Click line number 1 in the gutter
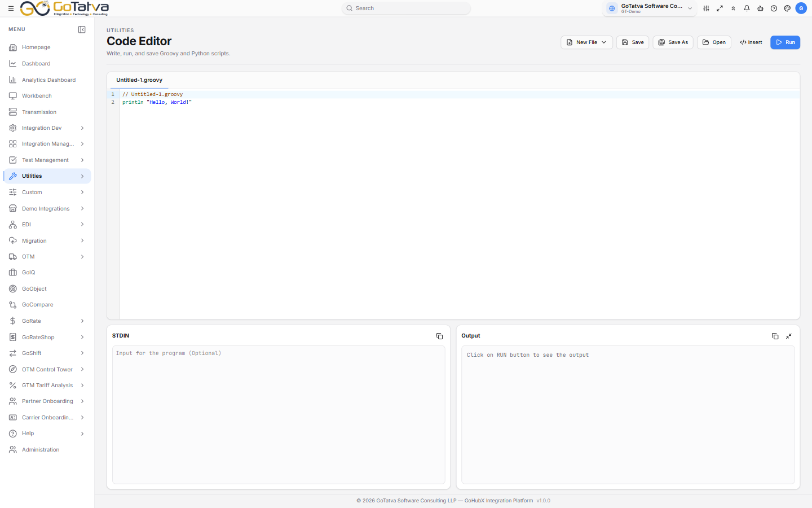The image size is (812, 508). 113,94
